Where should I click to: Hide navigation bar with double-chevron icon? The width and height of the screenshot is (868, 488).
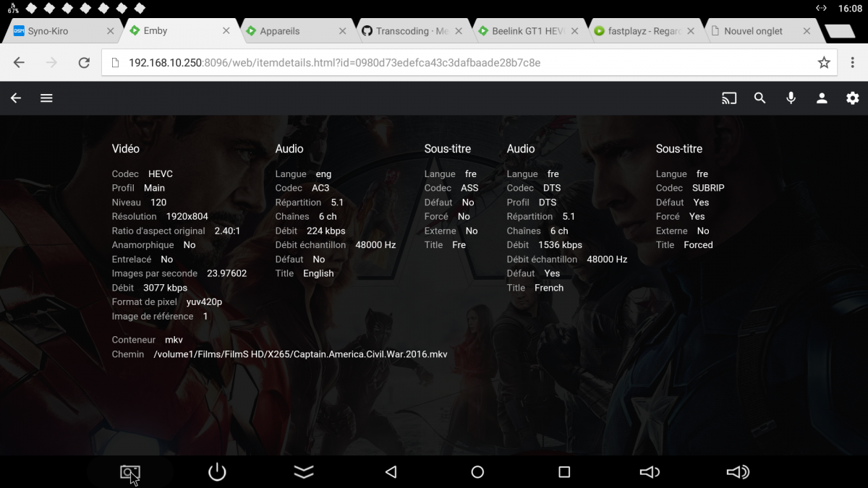coord(304,472)
